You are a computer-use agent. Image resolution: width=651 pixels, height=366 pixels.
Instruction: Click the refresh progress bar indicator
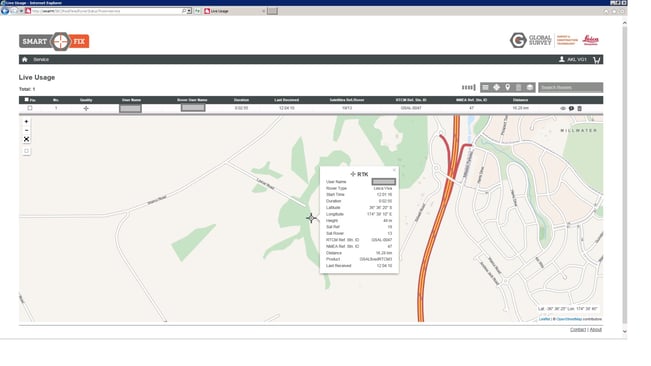coord(469,87)
